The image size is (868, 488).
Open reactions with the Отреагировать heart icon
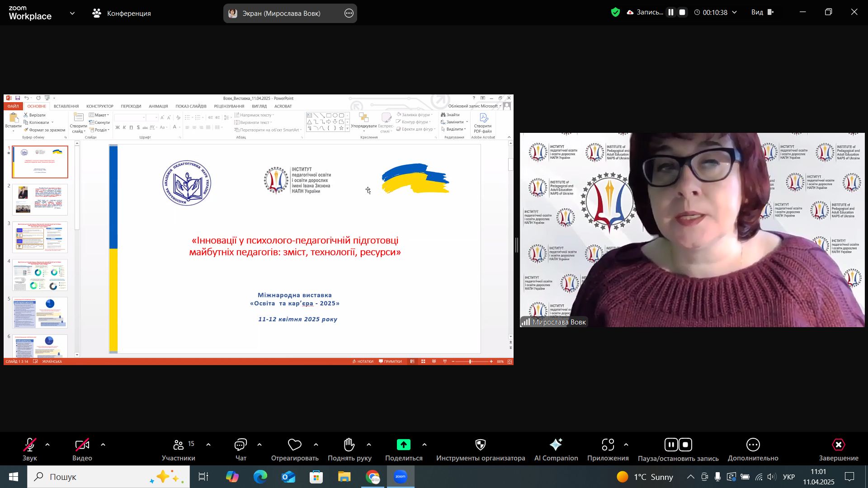(x=295, y=446)
